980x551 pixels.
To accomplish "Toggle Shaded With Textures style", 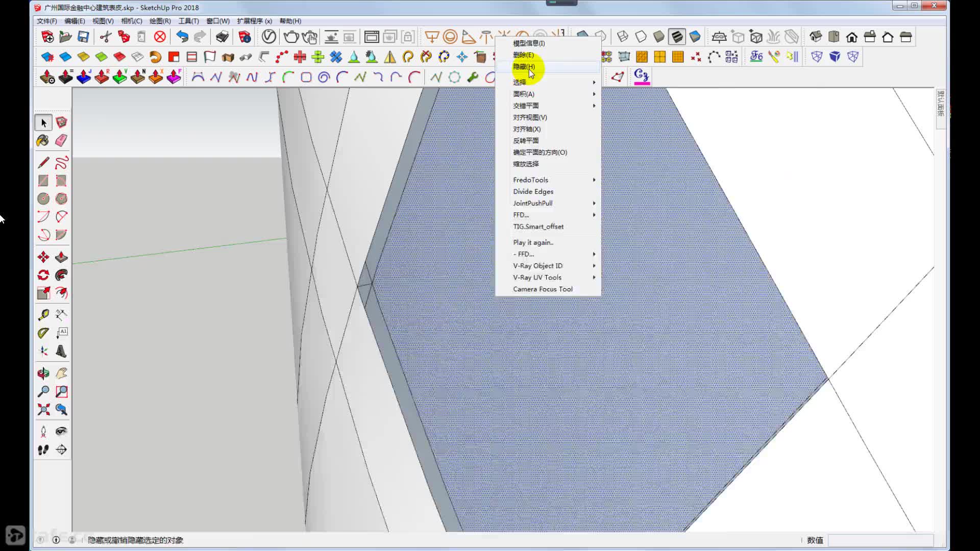I will click(677, 37).
